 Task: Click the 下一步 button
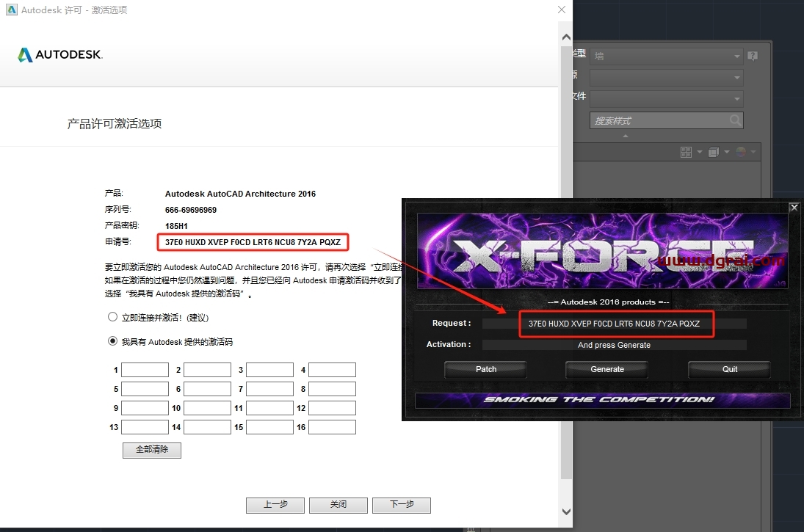[x=401, y=505]
